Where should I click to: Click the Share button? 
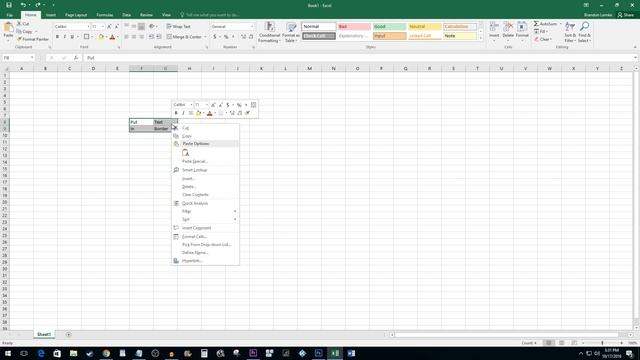click(626, 15)
